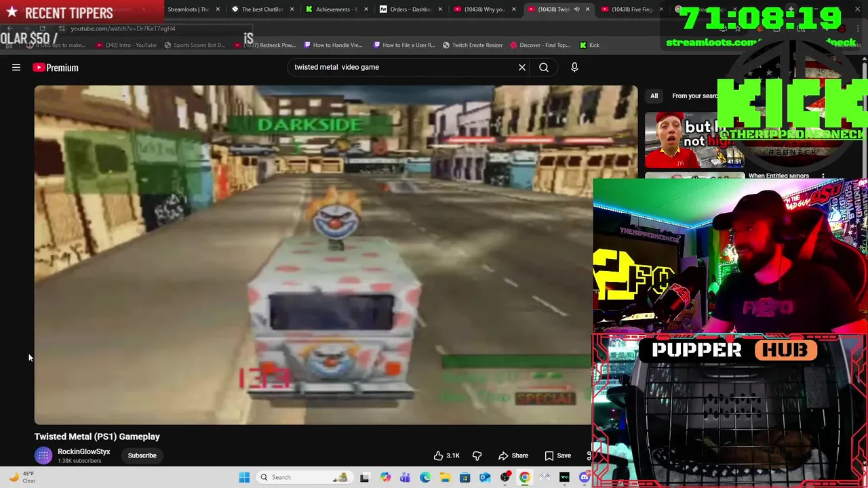This screenshot has width=868, height=488.
Task: Open Microsoft Teams from the taskbar
Action: [405, 477]
